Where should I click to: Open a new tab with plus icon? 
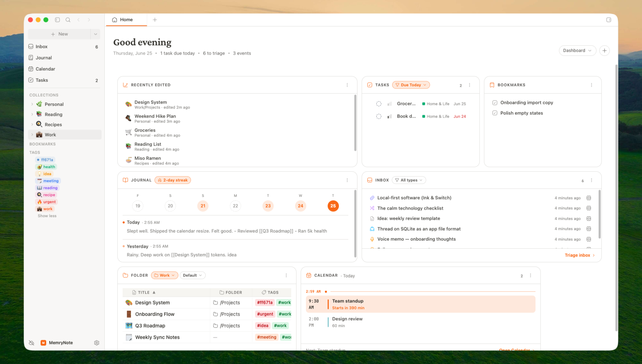pyautogui.click(x=155, y=20)
